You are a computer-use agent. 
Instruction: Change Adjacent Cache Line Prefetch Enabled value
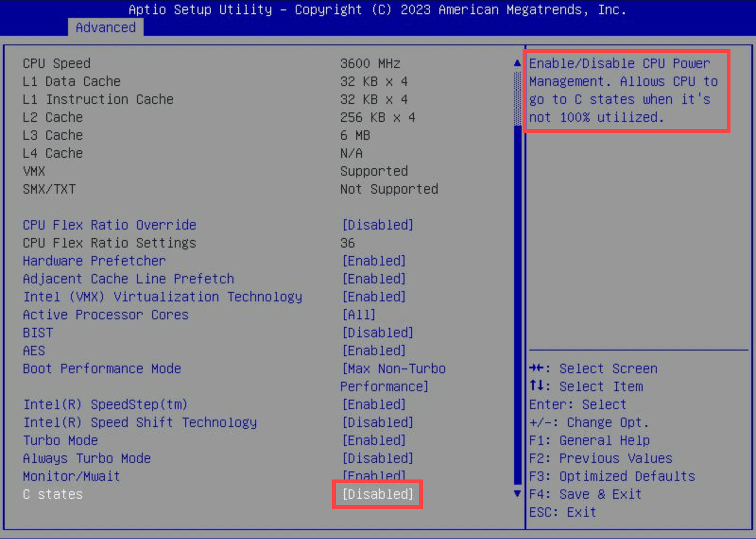(374, 279)
